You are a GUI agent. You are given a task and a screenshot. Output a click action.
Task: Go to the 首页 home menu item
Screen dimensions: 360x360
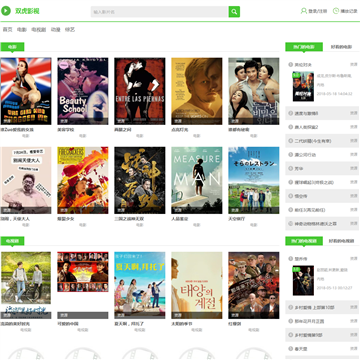(x=7, y=30)
